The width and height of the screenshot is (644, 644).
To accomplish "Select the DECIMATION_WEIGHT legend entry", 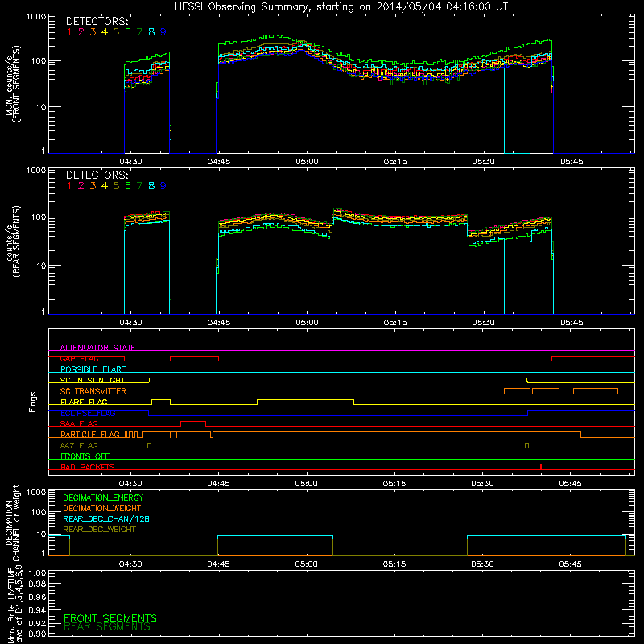I will (x=102, y=509).
